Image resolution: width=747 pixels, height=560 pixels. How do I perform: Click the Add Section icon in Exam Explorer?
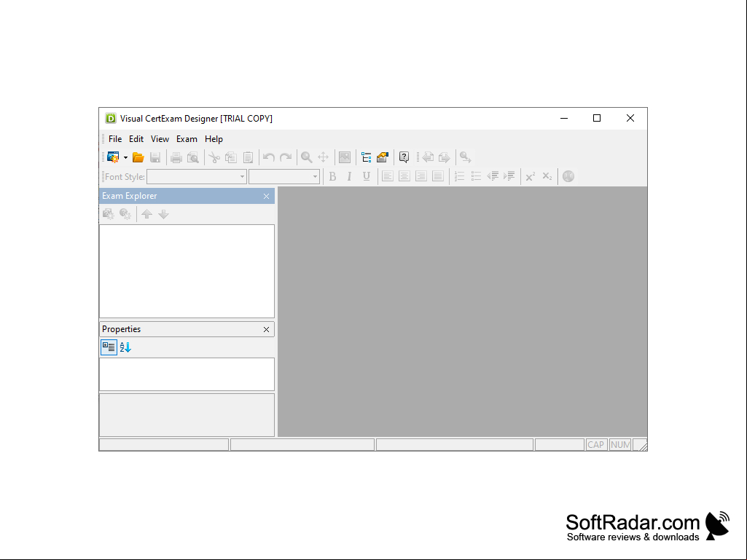click(x=109, y=214)
